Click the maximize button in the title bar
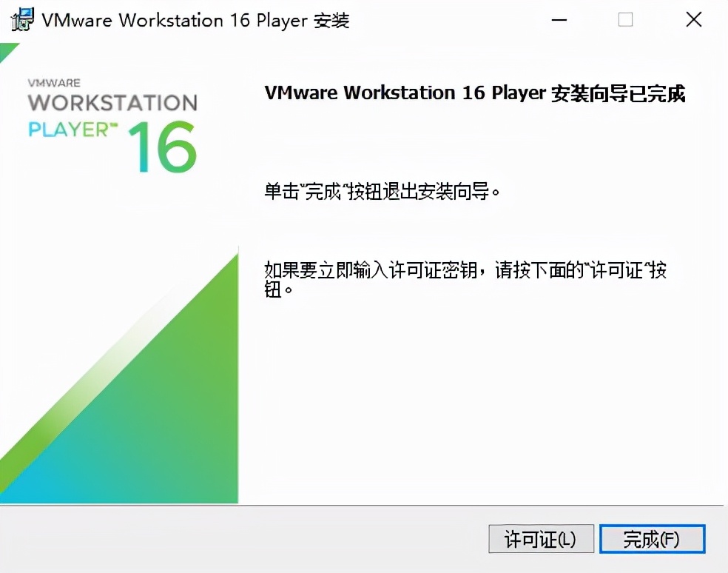Viewport: 728px width, 573px height. tap(625, 20)
